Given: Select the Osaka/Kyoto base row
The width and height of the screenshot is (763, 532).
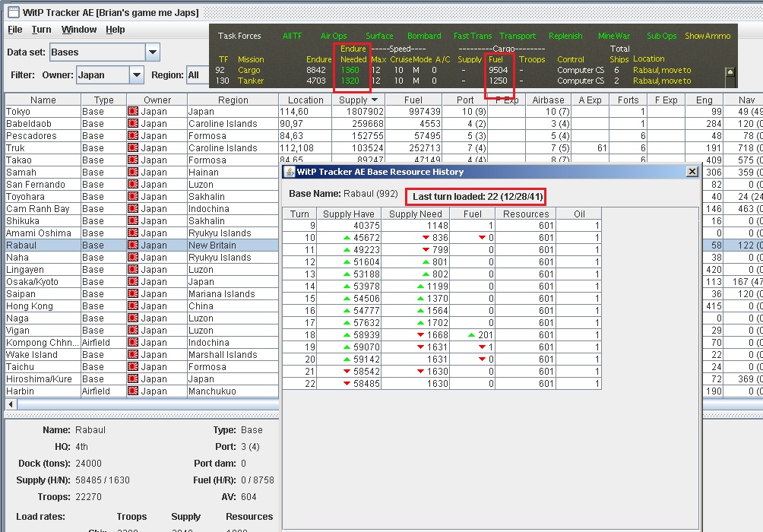Looking at the screenshot, I should tap(141, 282).
